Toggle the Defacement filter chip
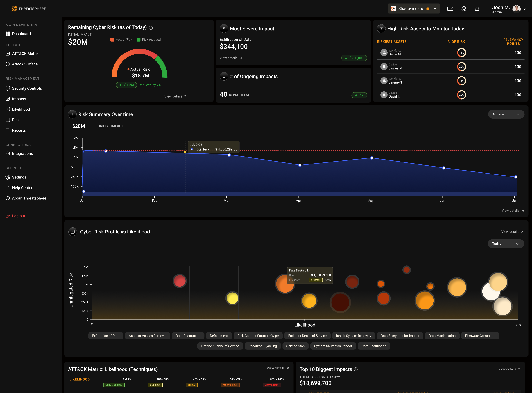This screenshot has width=532, height=393. [219, 336]
